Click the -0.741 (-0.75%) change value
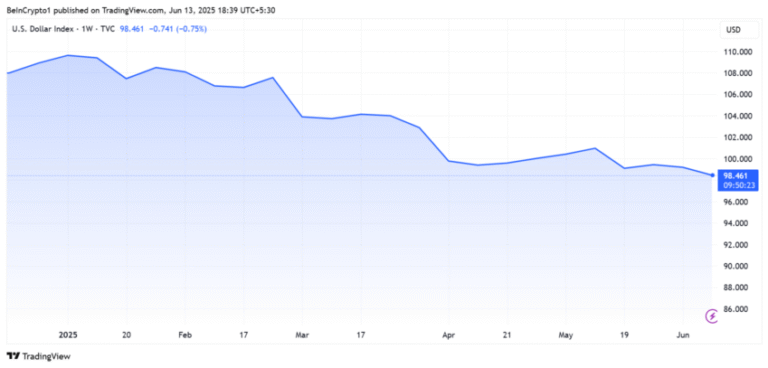768x368 pixels. tap(177, 29)
